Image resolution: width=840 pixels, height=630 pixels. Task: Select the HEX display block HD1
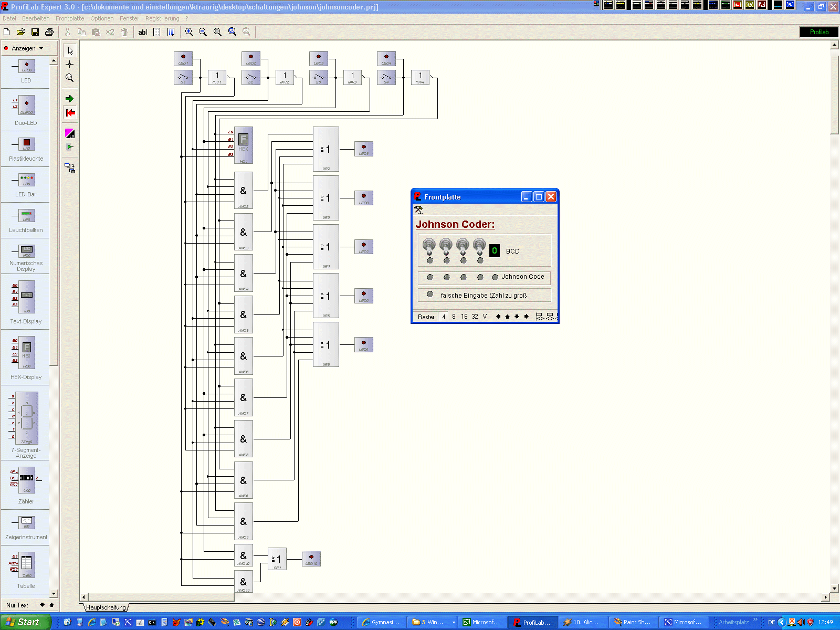[x=243, y=145]
